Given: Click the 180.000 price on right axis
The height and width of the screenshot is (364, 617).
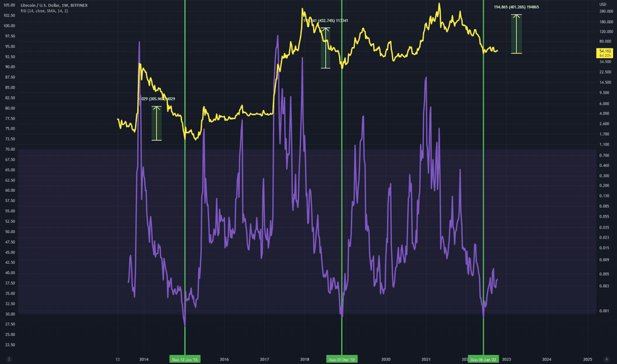Looking at the screenshot, I should tap(606, 22).
